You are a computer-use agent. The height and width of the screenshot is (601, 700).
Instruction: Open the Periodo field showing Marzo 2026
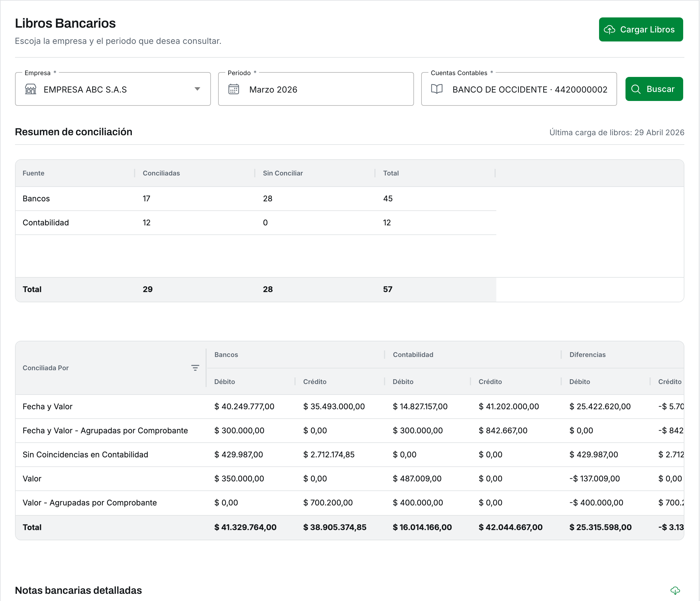[316, 89]
